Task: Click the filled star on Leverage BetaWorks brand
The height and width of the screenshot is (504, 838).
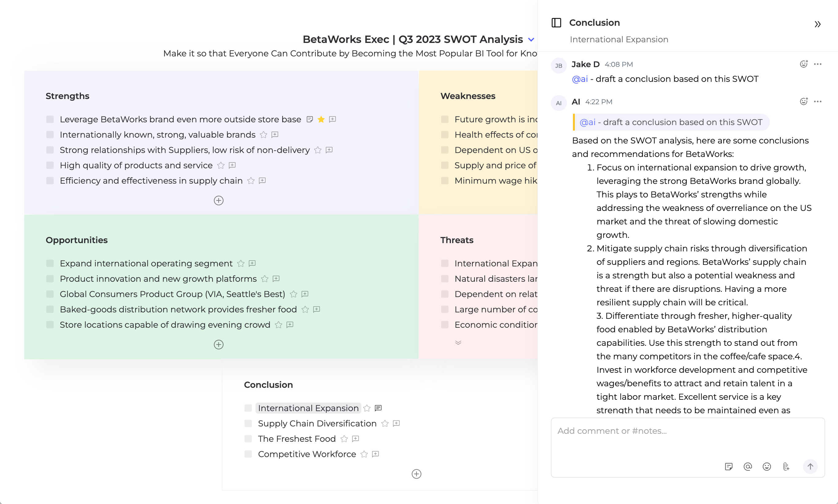Action: [321, 119]
